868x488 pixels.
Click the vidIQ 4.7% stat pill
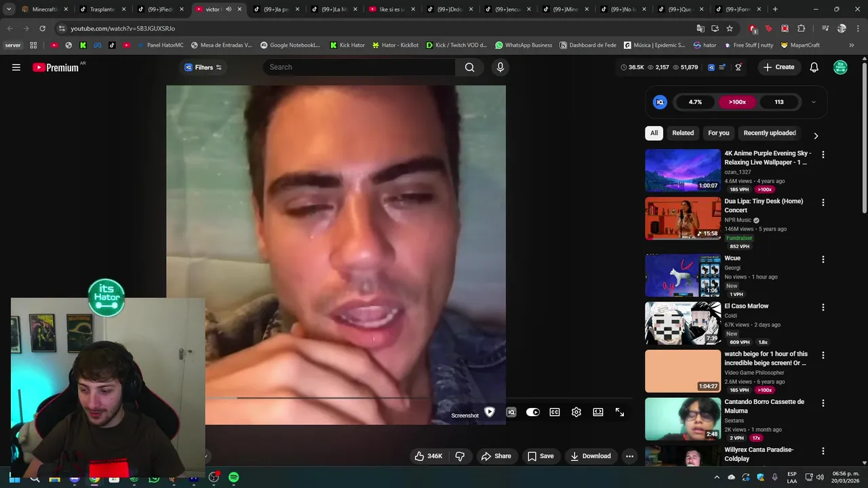(695, 102)
